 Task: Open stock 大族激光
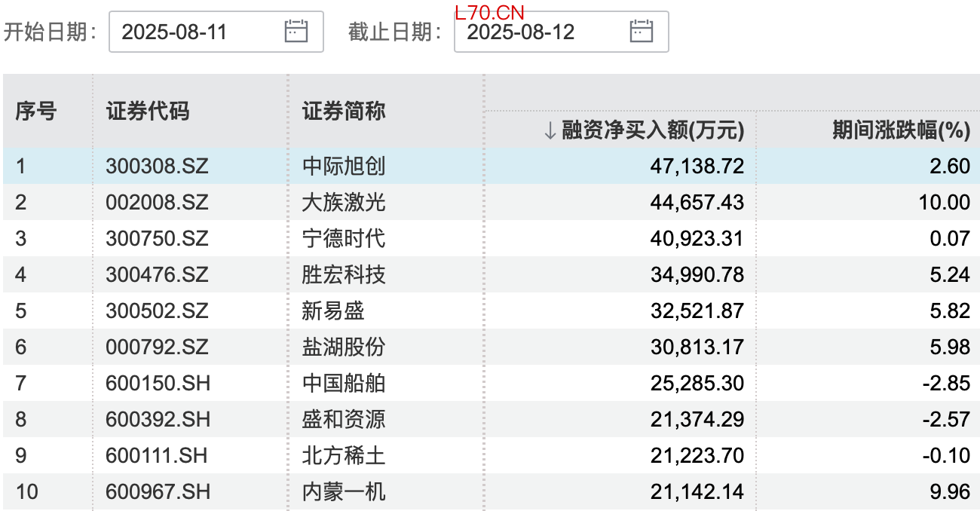point(344,202)
